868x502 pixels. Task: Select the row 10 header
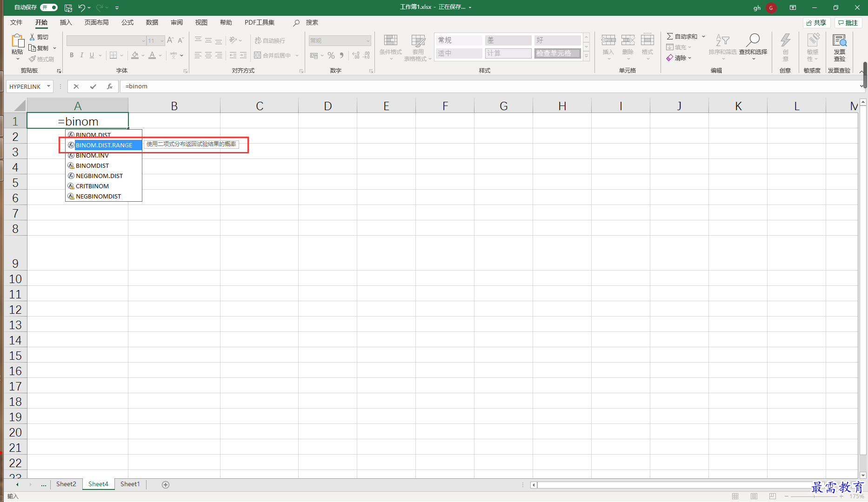(15, 279)
